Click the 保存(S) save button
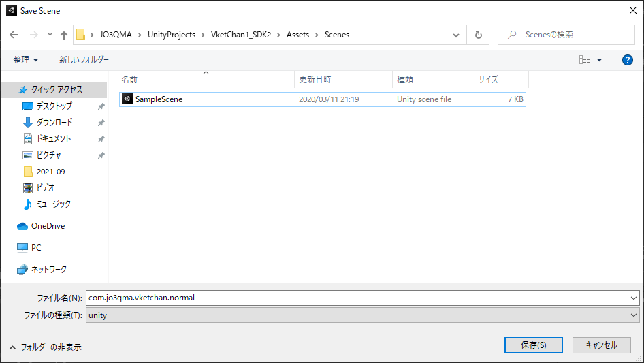 534,345
